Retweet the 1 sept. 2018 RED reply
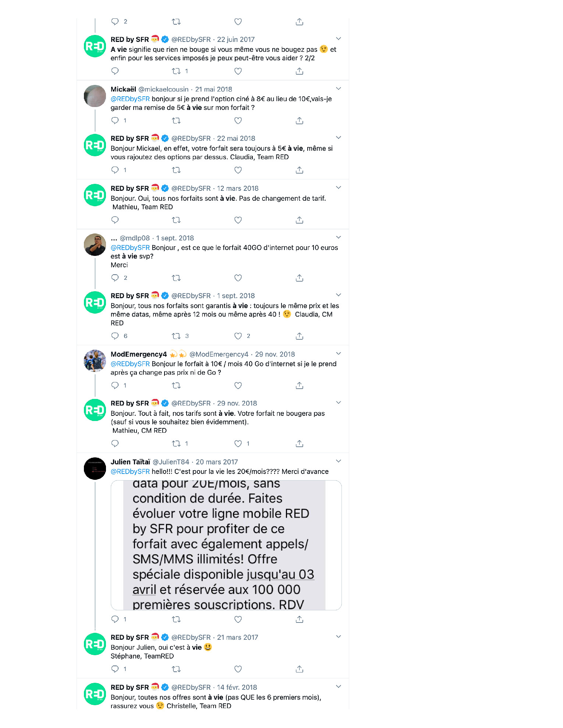The image size is (563, 728). pos(176,336)
